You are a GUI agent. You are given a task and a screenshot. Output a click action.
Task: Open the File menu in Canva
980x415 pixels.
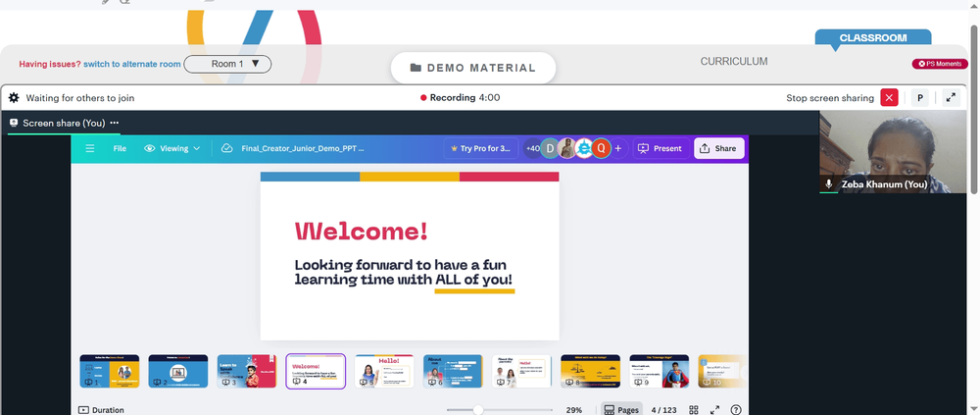pos(120,148)
